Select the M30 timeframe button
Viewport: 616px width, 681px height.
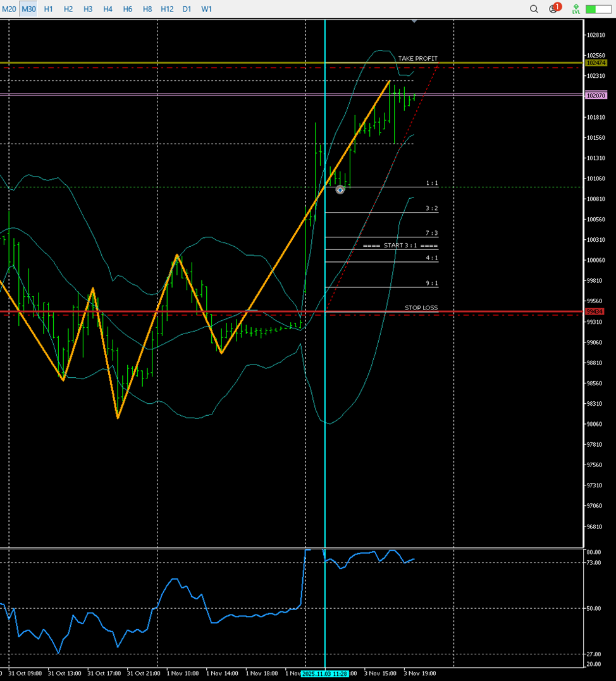[28, 9]
